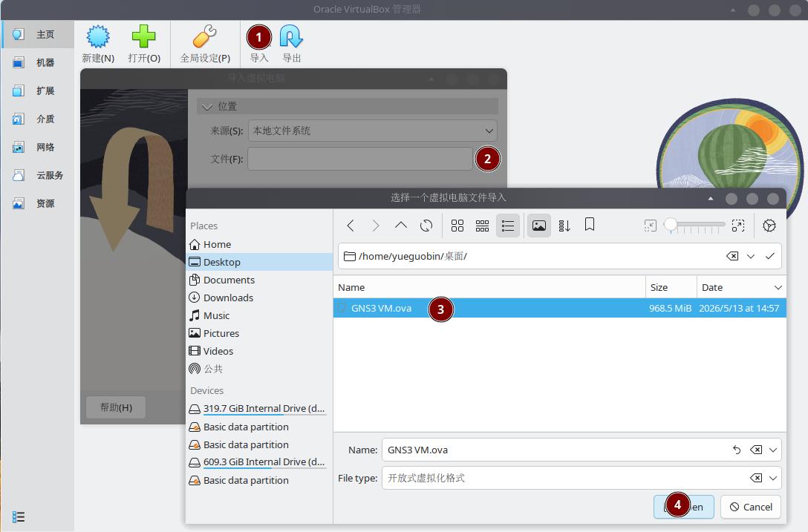Open the 609.3 GiB Internal Drive device
The width and height of the screenshot is (808, 532).
coord(260,462)
